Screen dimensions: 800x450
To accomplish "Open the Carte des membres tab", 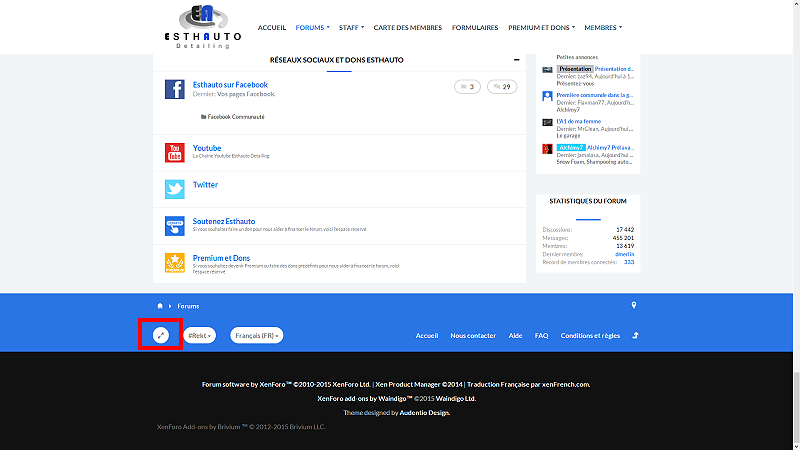I will (x=408, y=28).
